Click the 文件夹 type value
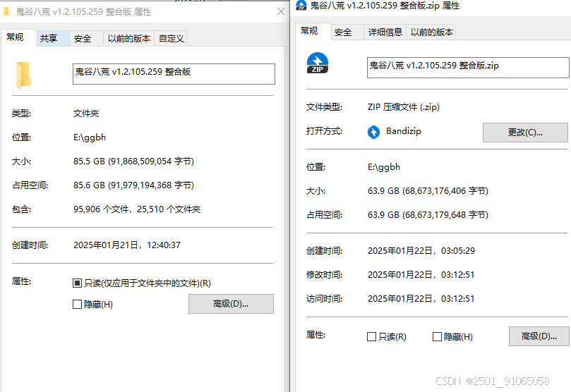Viewport: 571px width, 392px height. click(x=86, y=114)
